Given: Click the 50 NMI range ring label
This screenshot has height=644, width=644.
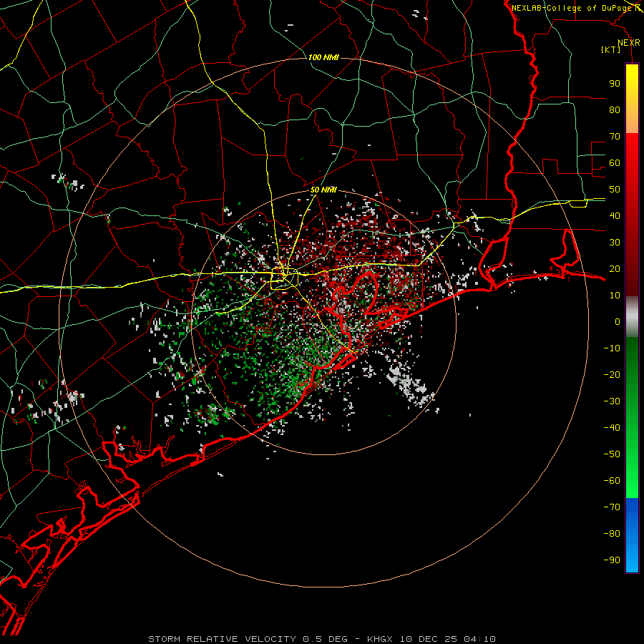Looking at the screenshot, I should click(323, 190).
